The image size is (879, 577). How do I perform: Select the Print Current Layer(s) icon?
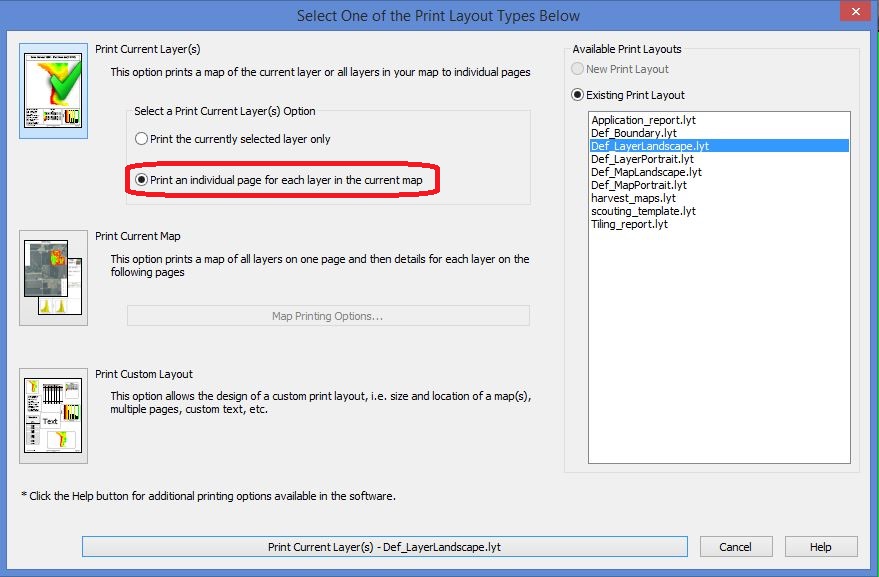click(54, 91)
